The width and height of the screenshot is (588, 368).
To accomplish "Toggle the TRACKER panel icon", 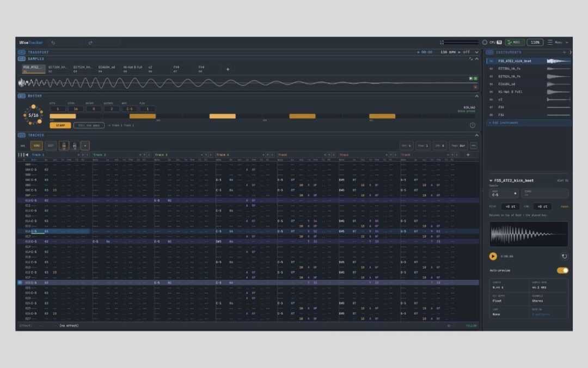I will (x=21, y=135).
